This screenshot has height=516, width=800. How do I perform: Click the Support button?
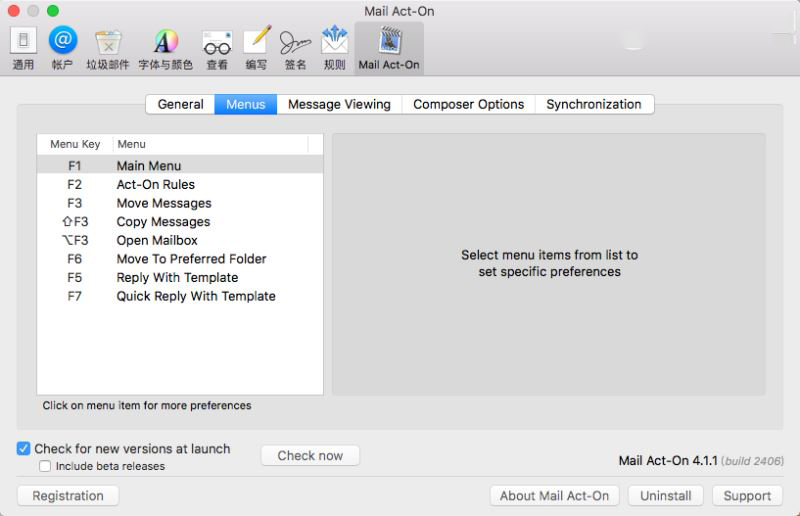[x=747, y=496]
